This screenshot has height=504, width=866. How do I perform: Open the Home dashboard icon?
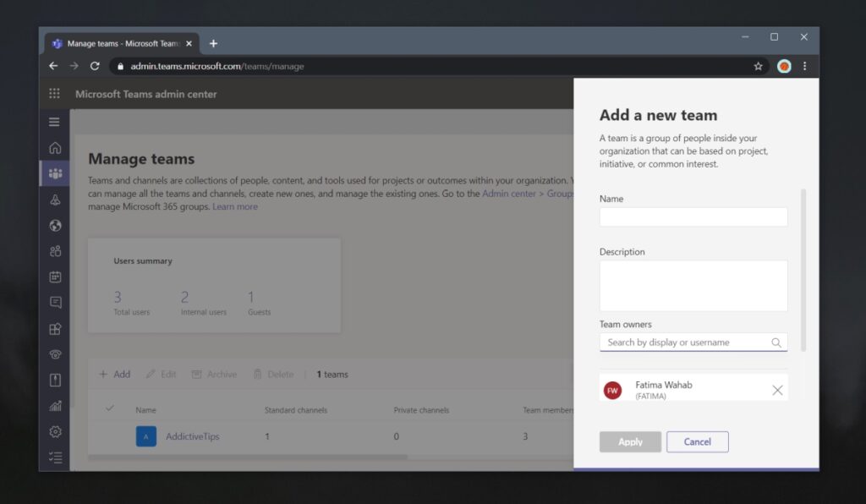(x=55, y=147)
